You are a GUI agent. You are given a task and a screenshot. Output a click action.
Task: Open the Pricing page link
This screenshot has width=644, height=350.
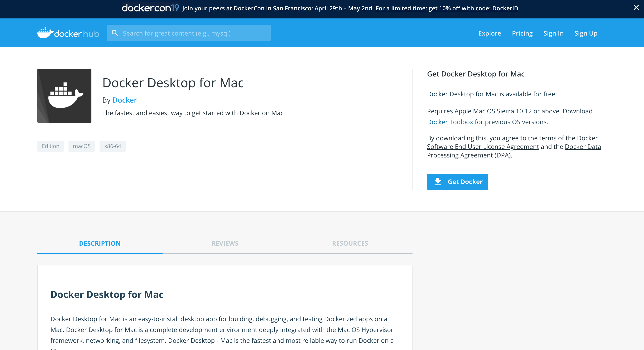(522, 33)
